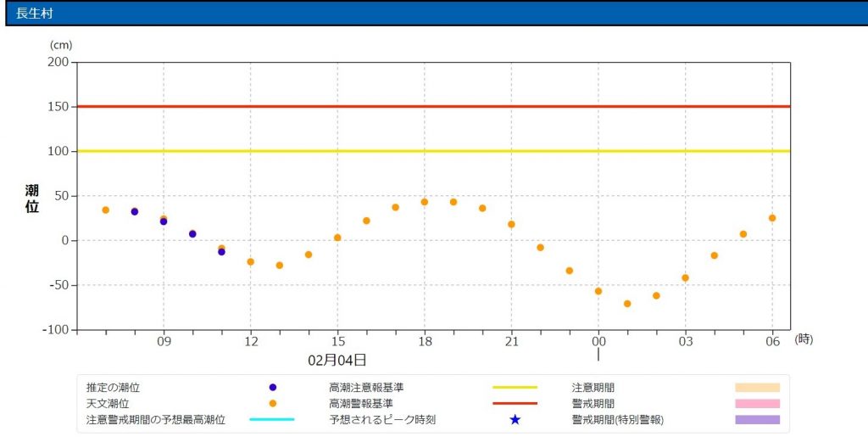Click the orange tide point at 06 o'clock
The width and height of the screenshot is (868, 448).
point(772,218)
